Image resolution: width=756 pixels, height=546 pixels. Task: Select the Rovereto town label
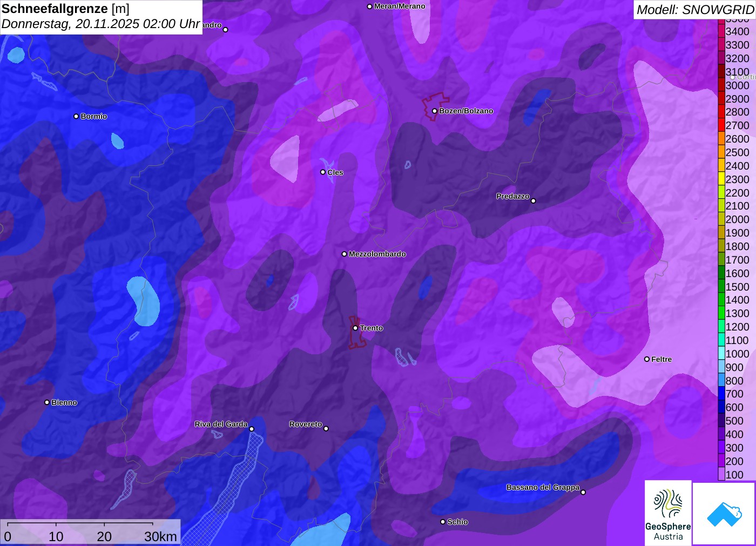306,424
